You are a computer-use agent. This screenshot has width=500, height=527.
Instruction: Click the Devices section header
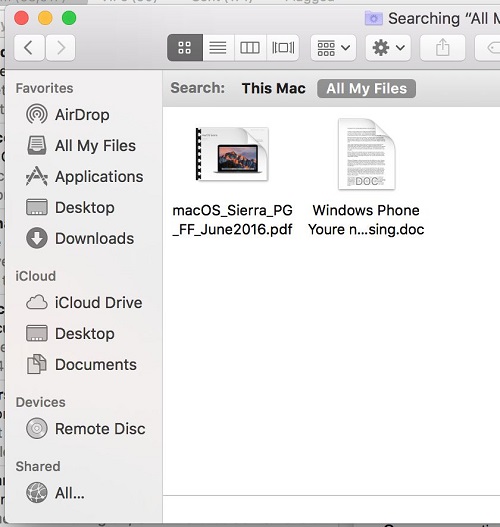point(40,402)
